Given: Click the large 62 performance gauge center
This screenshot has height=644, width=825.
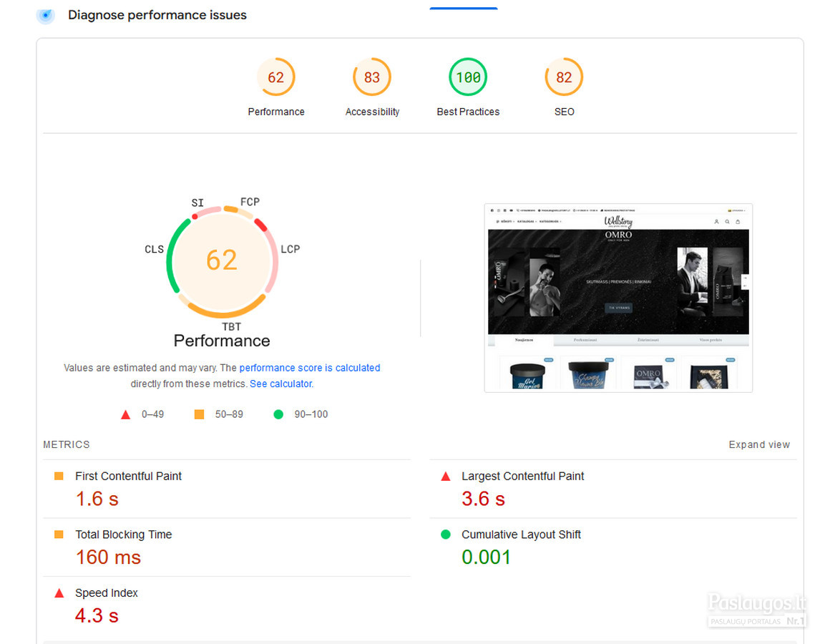Looking at the screenshot, I should point(222,260).
